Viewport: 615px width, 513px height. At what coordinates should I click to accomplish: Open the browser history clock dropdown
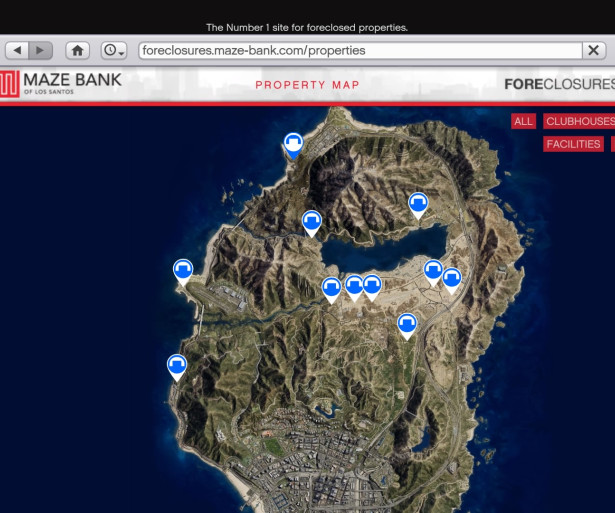click(114, 51)
